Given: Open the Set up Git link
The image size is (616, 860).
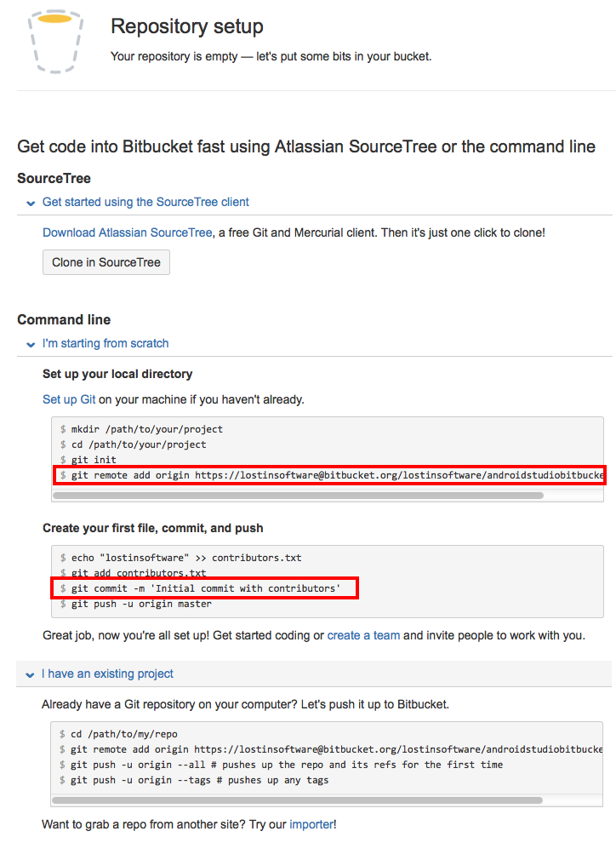Looking at the screenshot, I should [69, 399].
